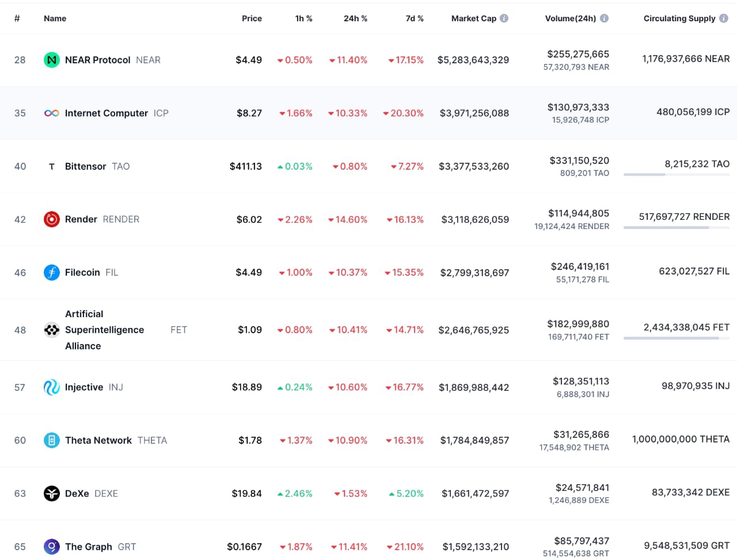Sort by the 24h % column header
Screen dimensions: 737x560
click(355, 18)
